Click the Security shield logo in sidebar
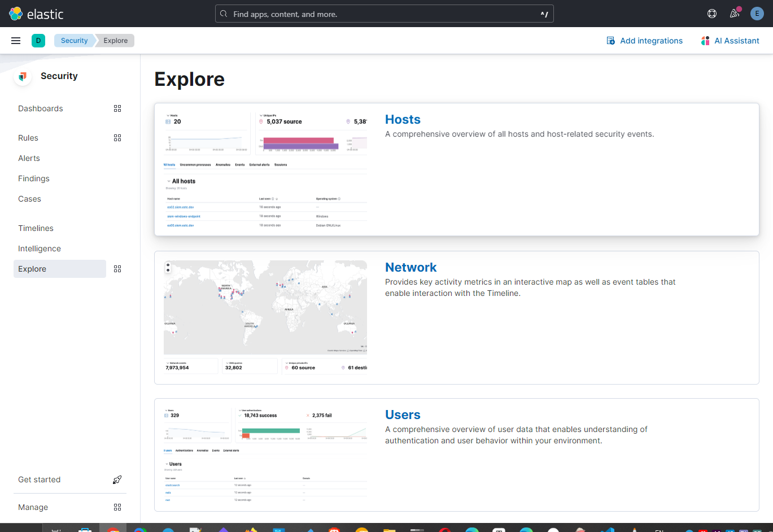 [22, 76]
